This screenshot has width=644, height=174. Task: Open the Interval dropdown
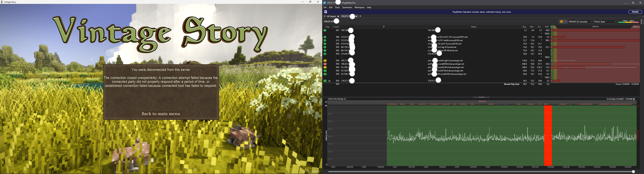[584, 22]
